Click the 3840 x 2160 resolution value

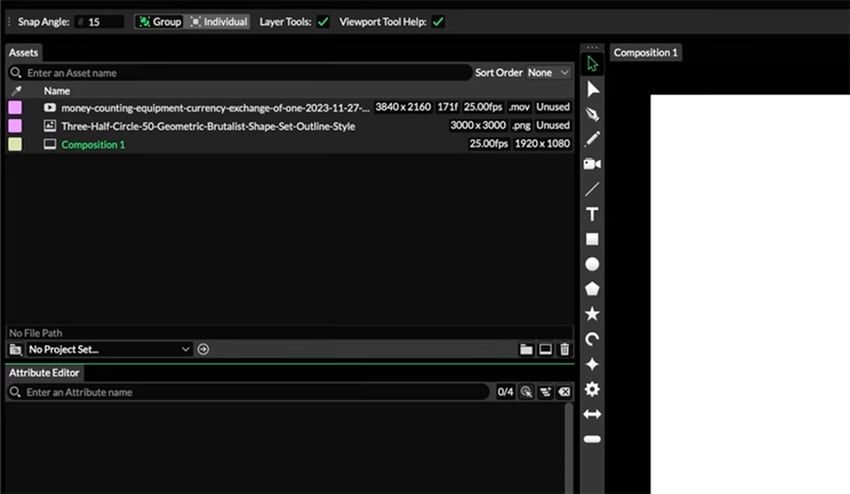(403, 107)
